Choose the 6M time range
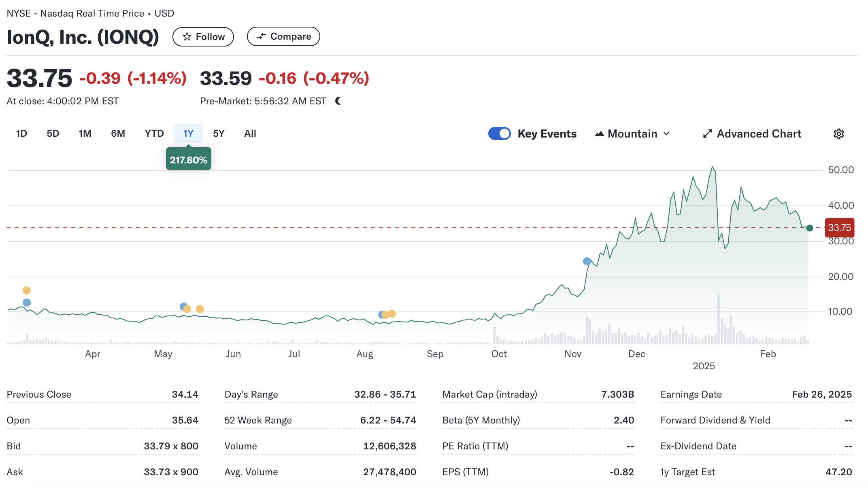The height and width of the screenshot is (487, 868). [x=118, y=133]
